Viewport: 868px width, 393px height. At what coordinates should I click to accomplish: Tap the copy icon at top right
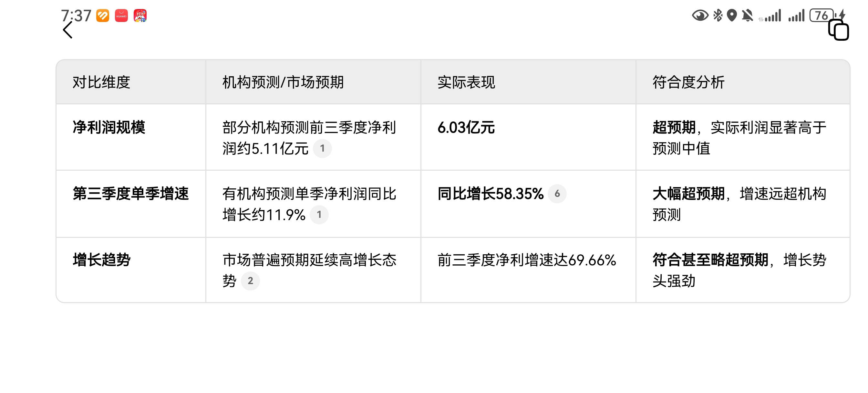click(x=838, y=30)
